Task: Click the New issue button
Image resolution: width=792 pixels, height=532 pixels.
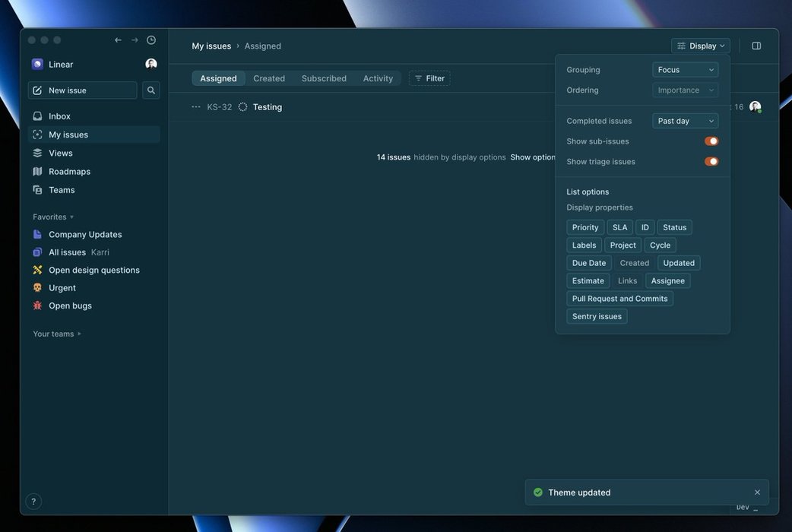Action: click(x=82, y=90)
